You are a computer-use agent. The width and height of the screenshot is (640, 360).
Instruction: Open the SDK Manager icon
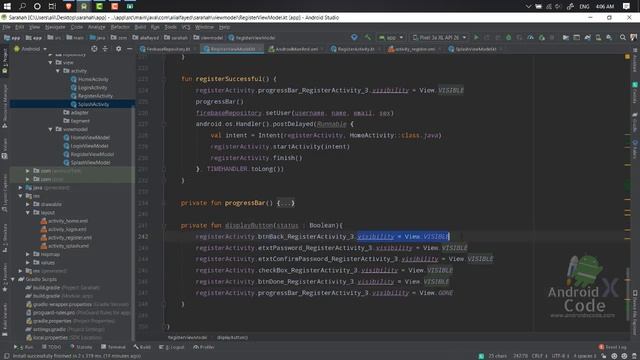(x=609, y=38)
